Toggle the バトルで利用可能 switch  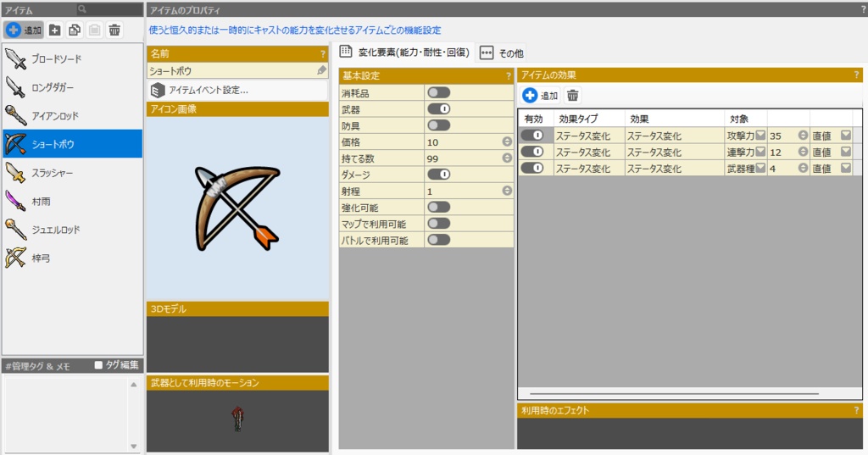[x=438, y=240]
